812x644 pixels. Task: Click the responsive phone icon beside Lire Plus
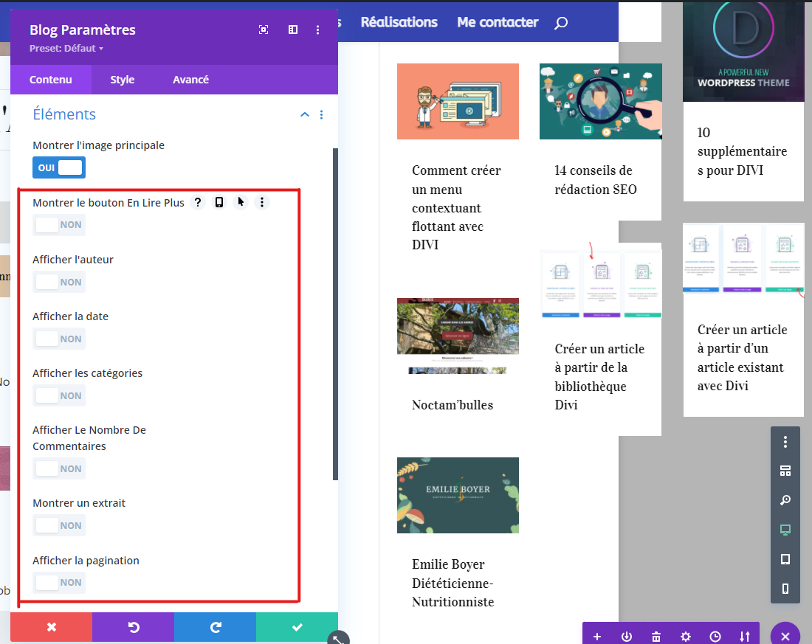coord(219,203)
